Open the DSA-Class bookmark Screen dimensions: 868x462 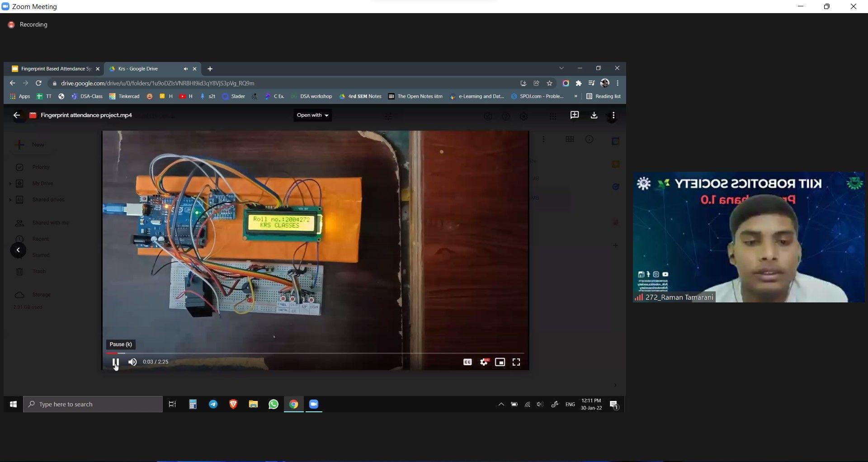click(x=87, y=96)
